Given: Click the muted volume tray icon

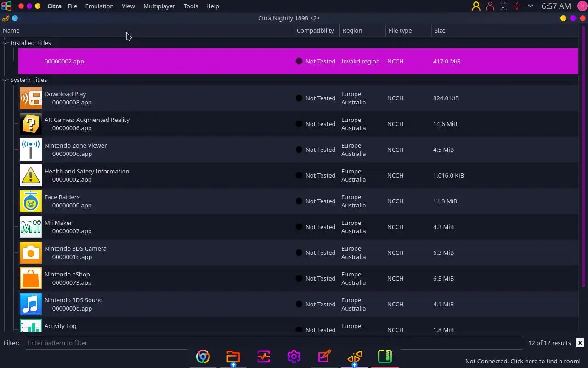Looking at the screenshot, I should [x=518, y=6].
